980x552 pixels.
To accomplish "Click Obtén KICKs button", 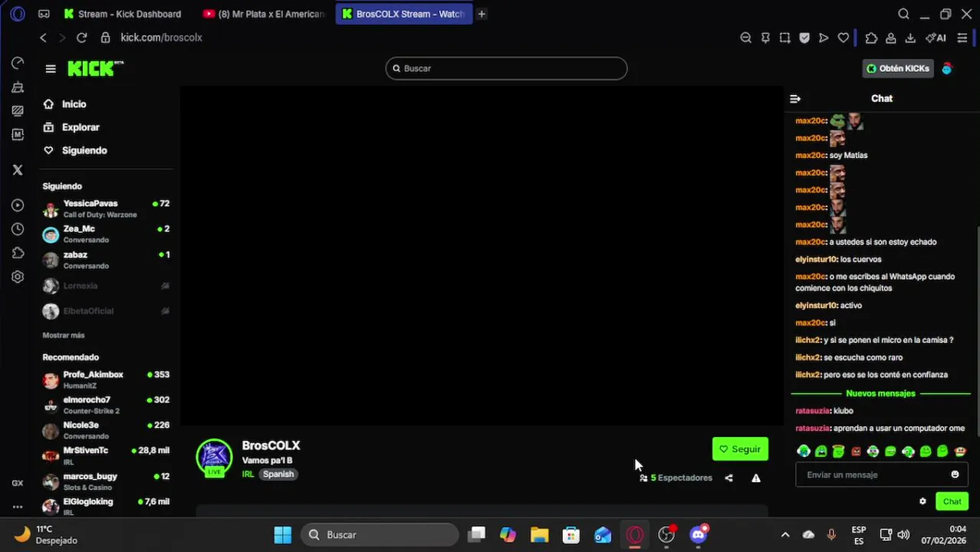I will pos(897,69).
